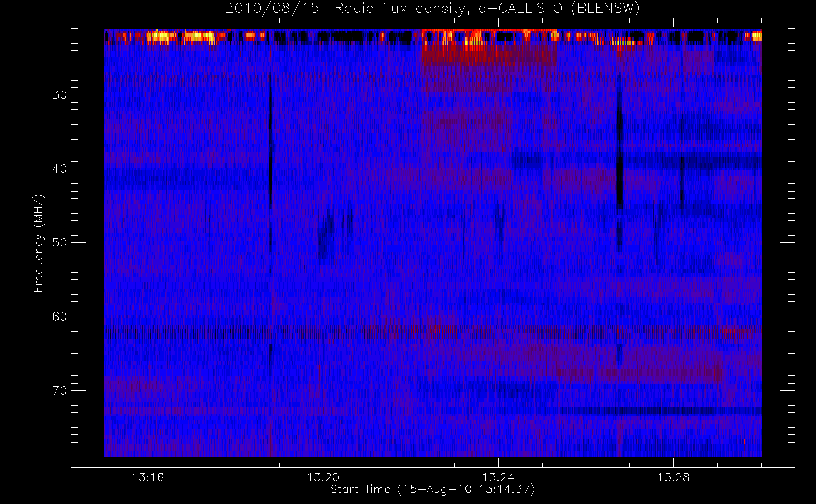The width and height of the screenshot is (816, 504).
Task: Click the 13:16 time tick label
Action: point(148,477)
